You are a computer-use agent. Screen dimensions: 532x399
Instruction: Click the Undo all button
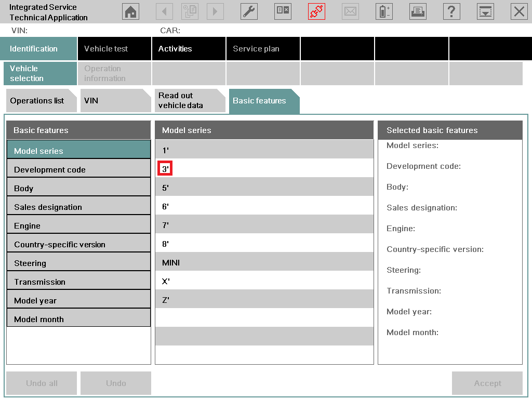coord(42,383)
